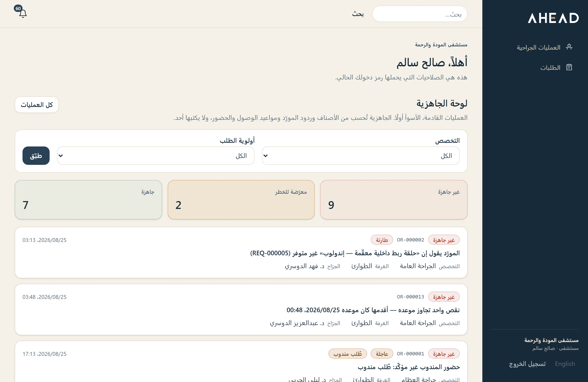Click the طبّق apply button
This screenshot has width=588, height=382.
point(36,156)
